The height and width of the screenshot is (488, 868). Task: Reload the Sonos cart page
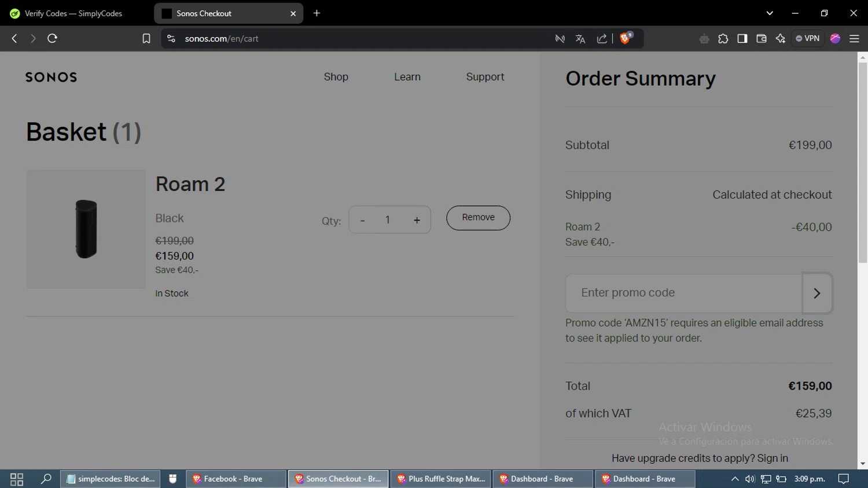[x=52, y=39]
